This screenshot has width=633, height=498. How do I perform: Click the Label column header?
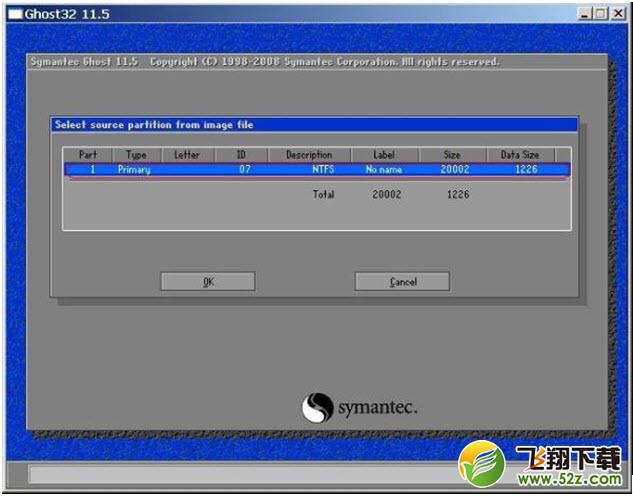click(x=384, y=155)
